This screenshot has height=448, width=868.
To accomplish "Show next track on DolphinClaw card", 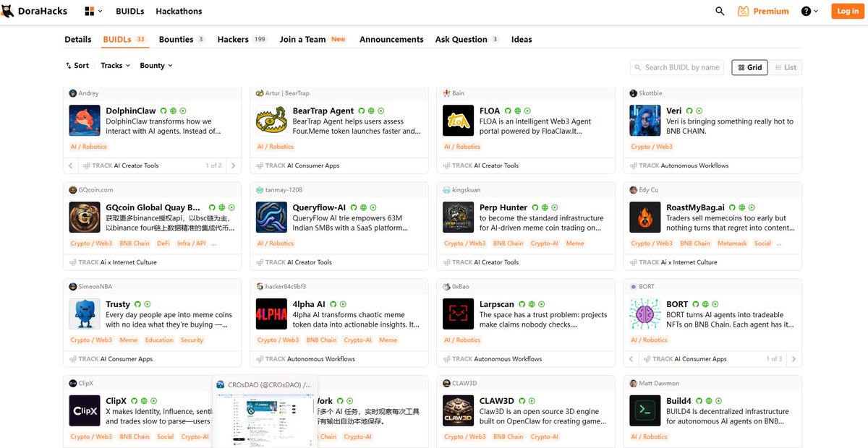I will point(233,165).
